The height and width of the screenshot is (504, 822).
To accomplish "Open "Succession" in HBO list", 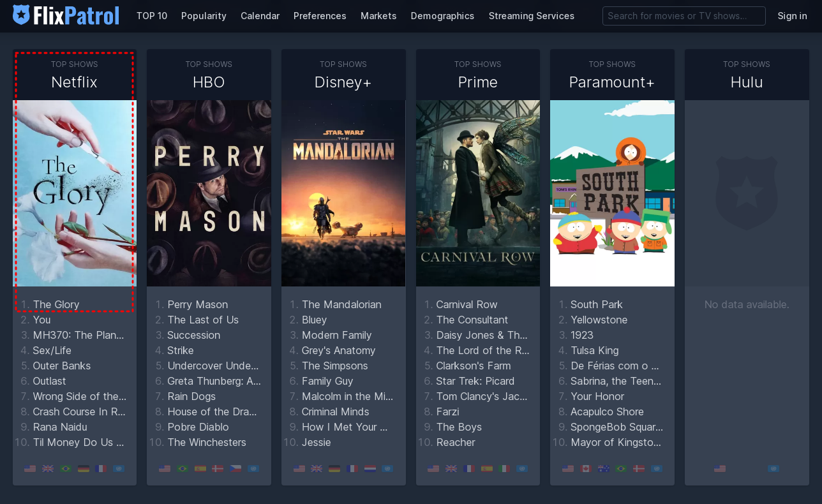I will (194, 335).
